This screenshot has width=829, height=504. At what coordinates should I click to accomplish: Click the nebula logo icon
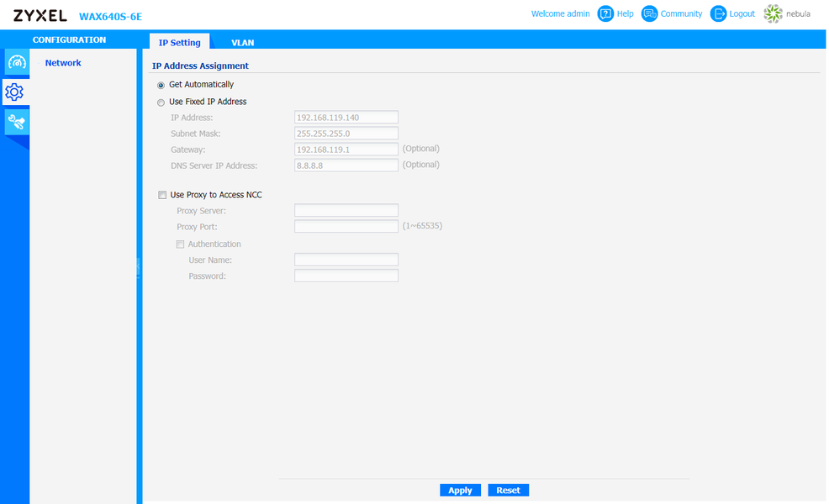coord(773,13)
